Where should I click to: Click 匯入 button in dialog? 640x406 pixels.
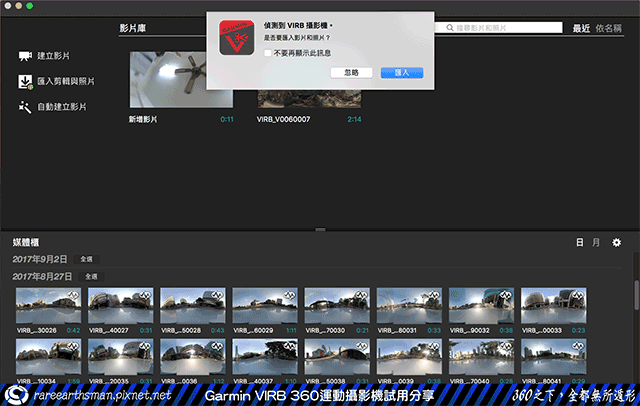(x=402, y=73)
